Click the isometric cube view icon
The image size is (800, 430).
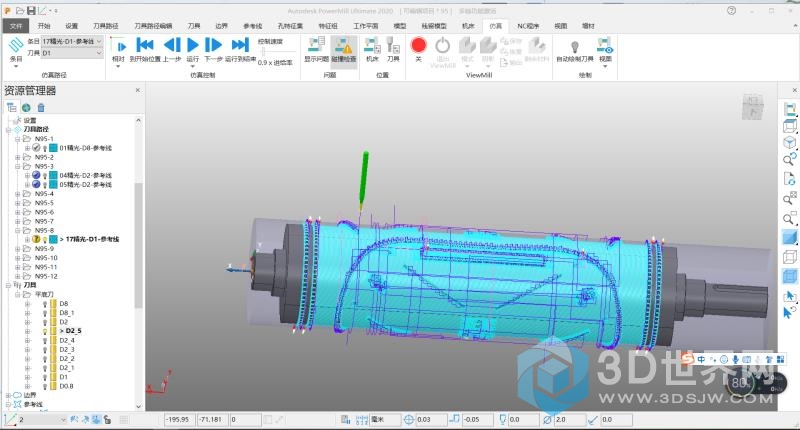point(789,142)
